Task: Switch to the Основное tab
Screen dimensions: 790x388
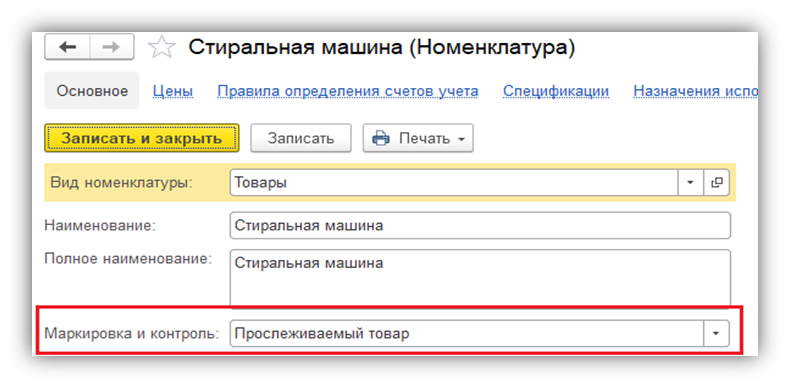Action: [92, 91]
